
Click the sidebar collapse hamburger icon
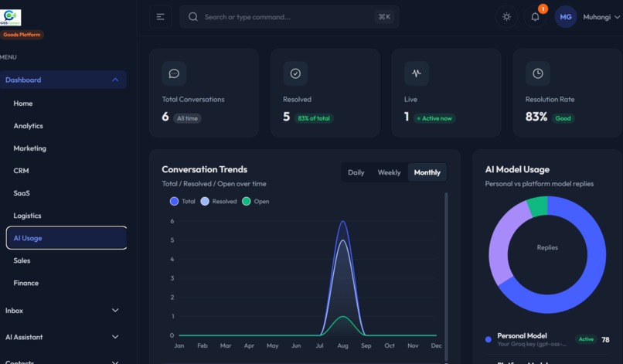pyautogui.click(x=161, y=17)
